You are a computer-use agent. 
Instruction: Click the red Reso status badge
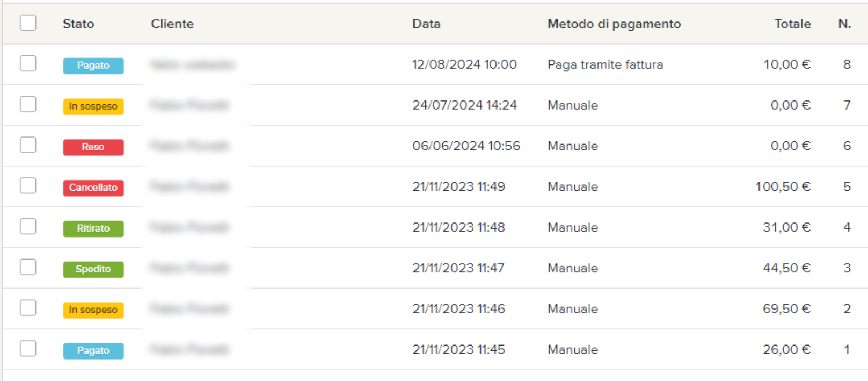[x=93, y=147]
